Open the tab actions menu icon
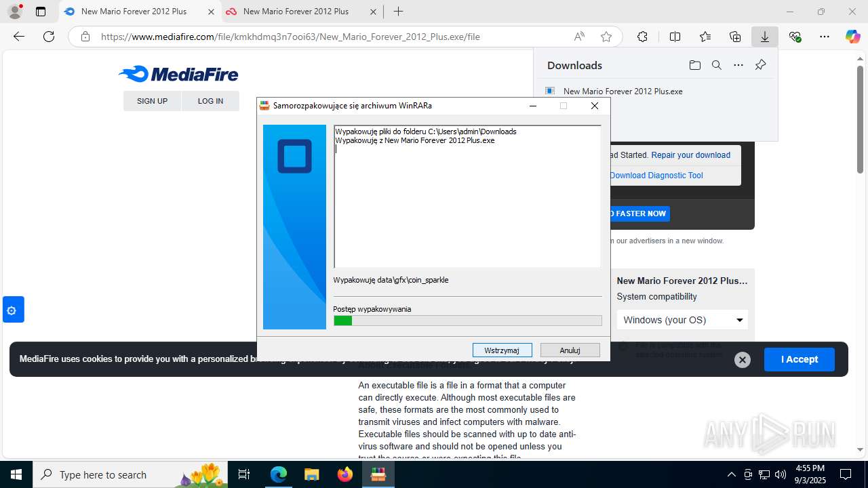Screen dimensions: 868x488 pyautogui.click(x=41, y=12)
